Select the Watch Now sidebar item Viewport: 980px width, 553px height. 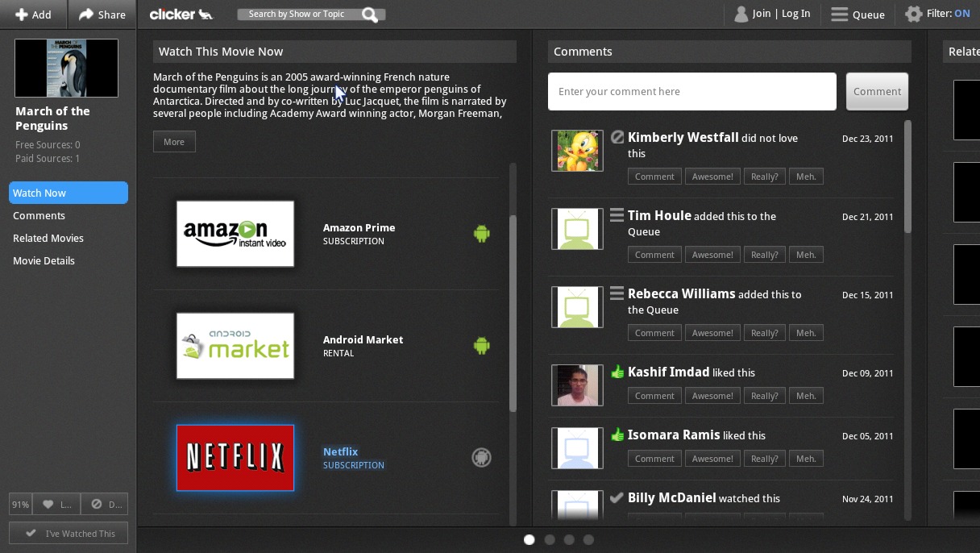tap(69, 193)
